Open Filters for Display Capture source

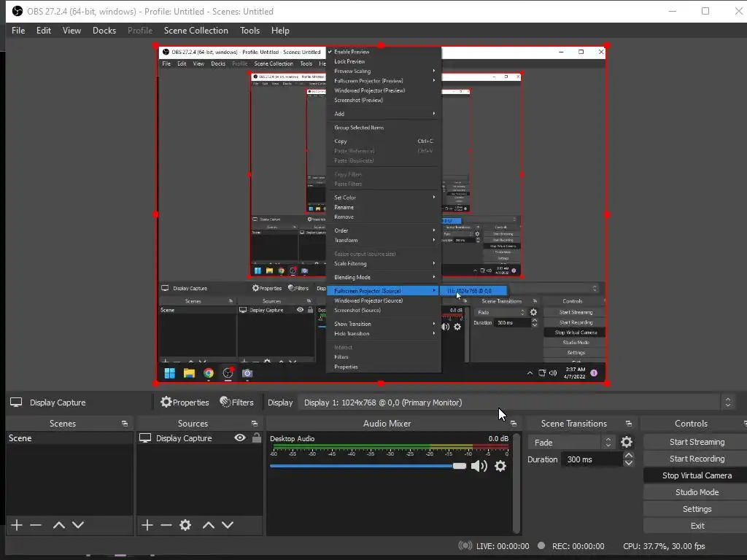237,402
